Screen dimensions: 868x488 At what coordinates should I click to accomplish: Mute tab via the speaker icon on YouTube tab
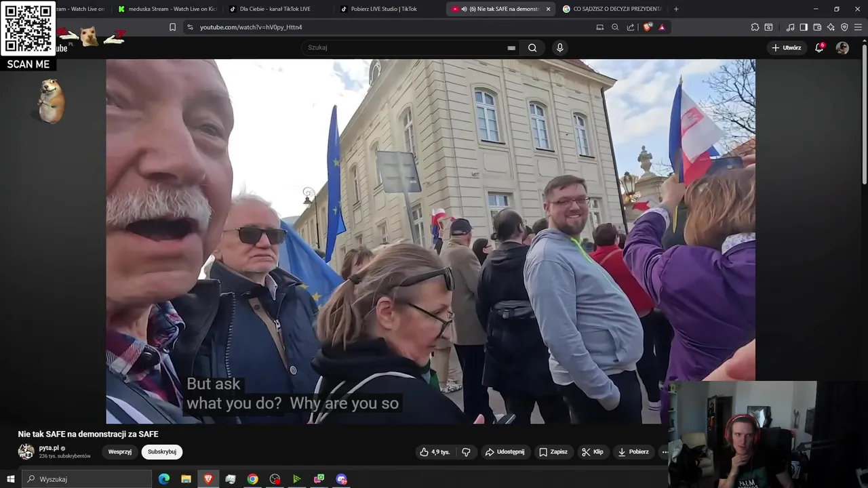pos(464,9)
